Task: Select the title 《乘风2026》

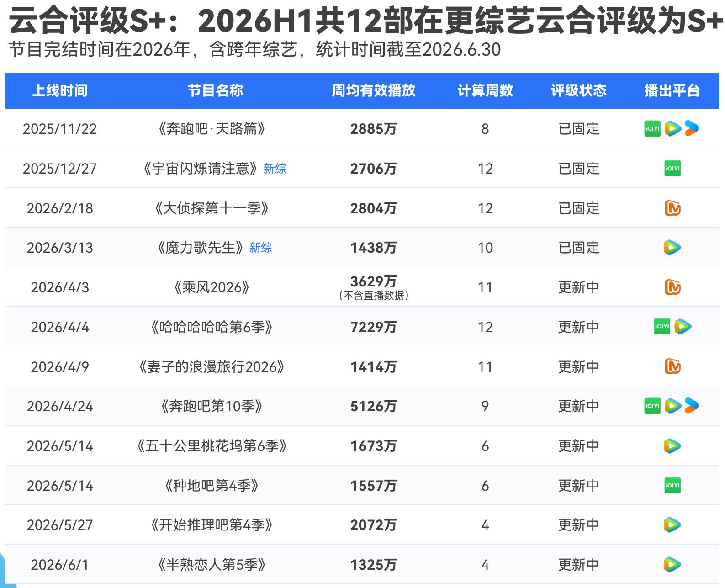Action: click(212, 287)
